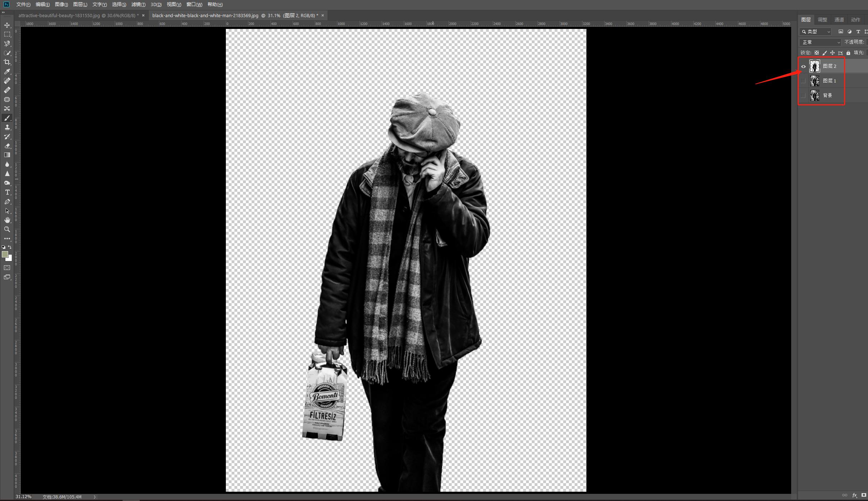868x501 pixels.
Task: Hide 图层 2 with the eye icon
Action: point(803,66)
